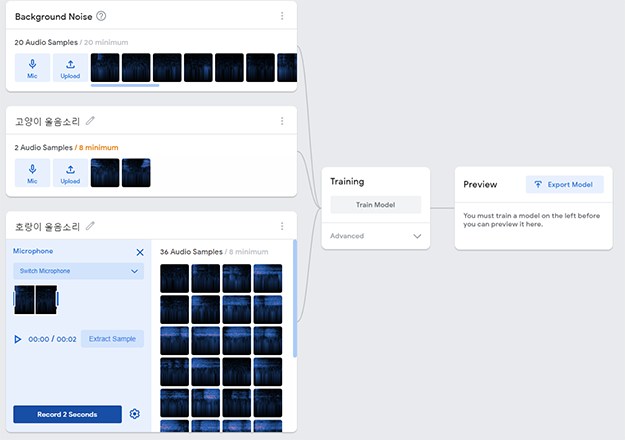This screenshot has width=625, height=440.
Task: Click the 36 Audio Samples count text
Action: click(x=191, y=252)
